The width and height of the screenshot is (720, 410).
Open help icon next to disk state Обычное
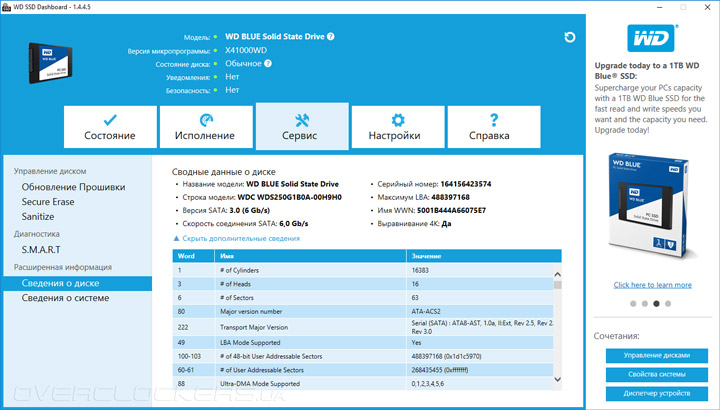click(x=268, y=63)
